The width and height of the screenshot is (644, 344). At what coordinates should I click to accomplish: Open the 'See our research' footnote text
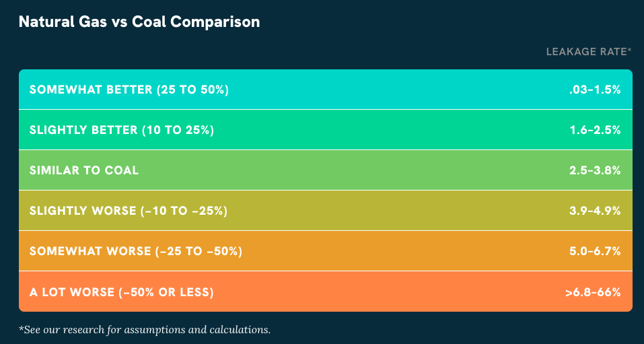pos(145,330)
